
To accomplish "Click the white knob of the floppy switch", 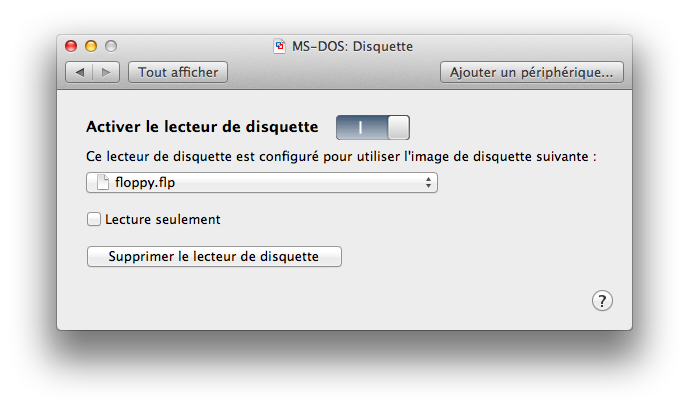I will click(399, 127).
